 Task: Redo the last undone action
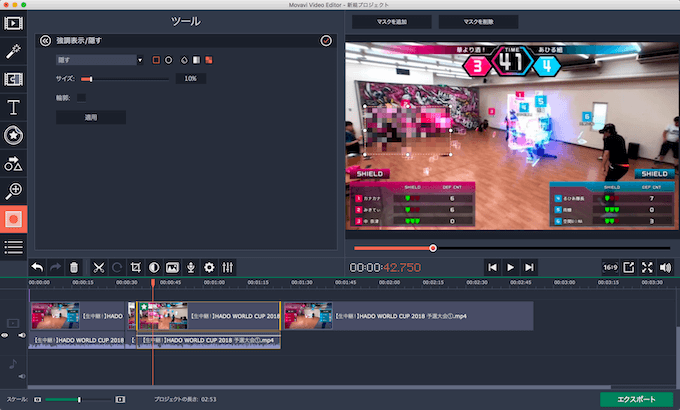coord(56,267)
